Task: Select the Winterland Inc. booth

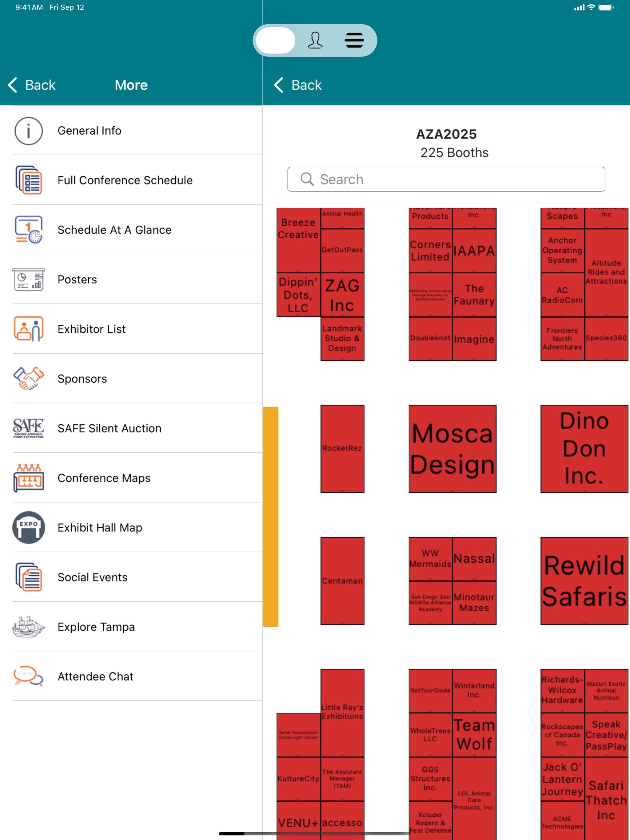Action: click(x=474, y=691)
